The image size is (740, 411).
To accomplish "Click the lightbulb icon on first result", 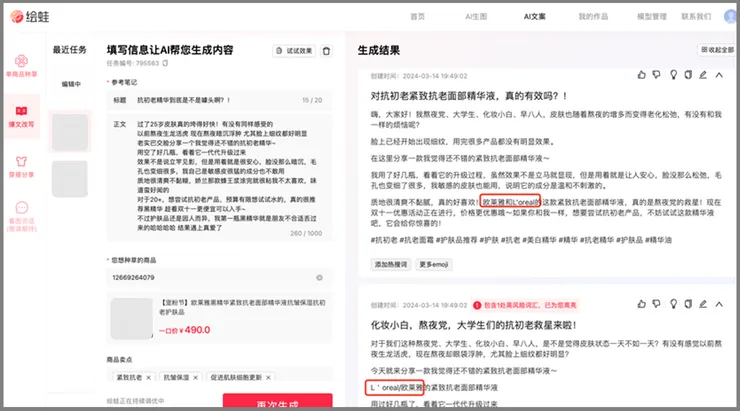I will [x=673, y=75].
